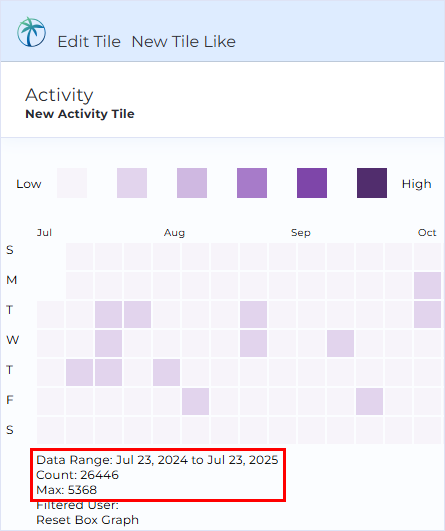445x531 pixels.
Task: Click the Data Range text line
Action: click(157, 460)
